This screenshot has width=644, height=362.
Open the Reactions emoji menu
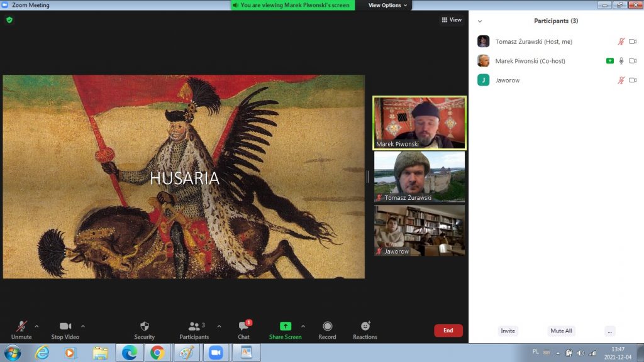365,327
